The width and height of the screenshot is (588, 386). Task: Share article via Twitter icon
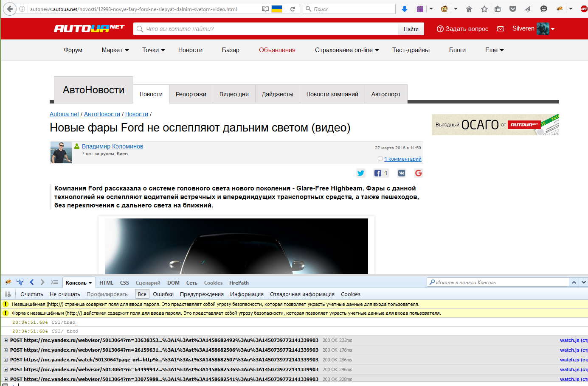(x=360, y=173)
